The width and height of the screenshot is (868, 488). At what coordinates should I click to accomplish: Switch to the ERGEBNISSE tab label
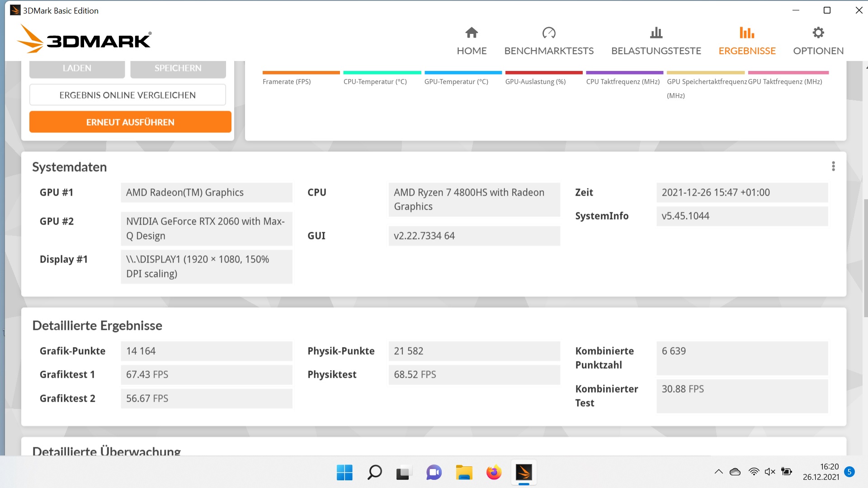click(x=747, y=51)
